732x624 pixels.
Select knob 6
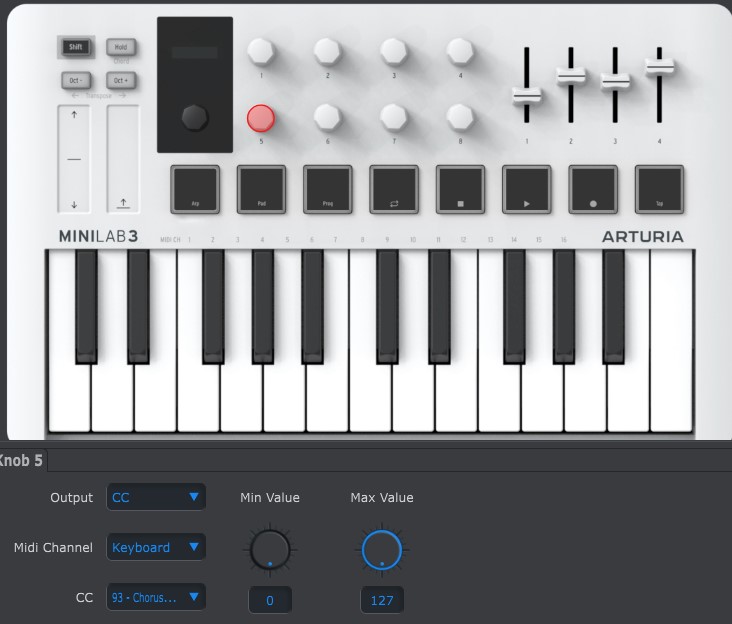pos(327,117)
